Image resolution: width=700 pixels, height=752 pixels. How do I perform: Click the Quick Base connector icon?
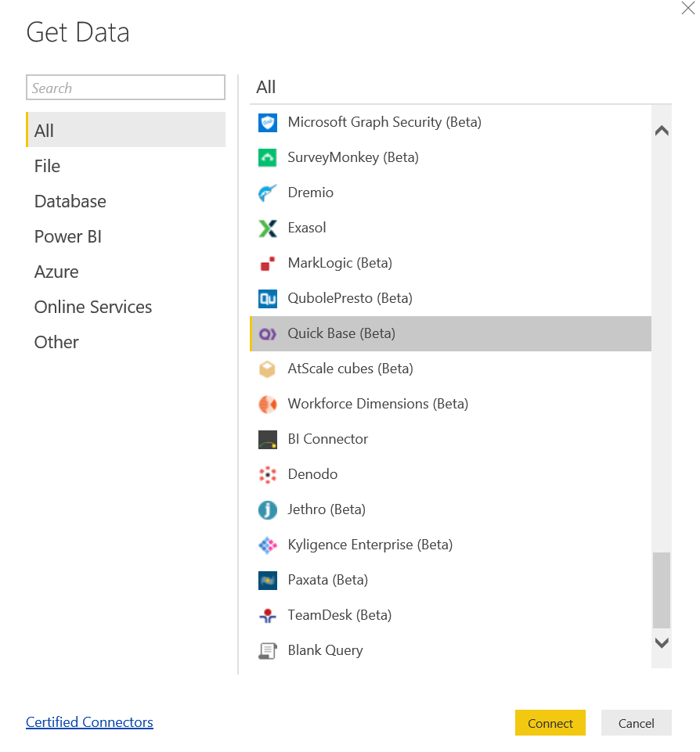[267, 333]
